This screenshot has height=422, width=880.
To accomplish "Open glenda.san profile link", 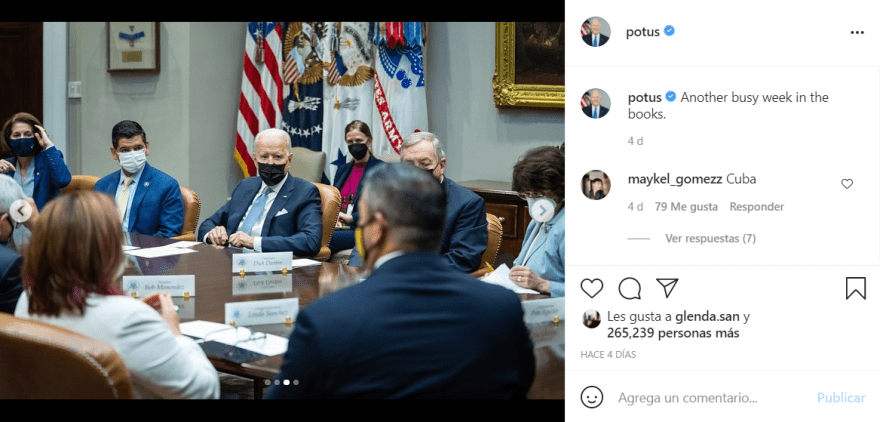I will click(707, 317).
